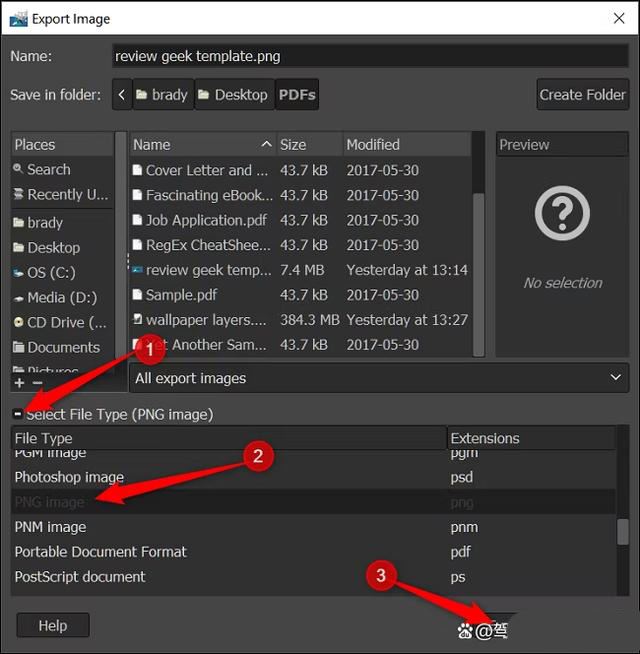The height and width of the screenshot is (654, 640).
Task: Click the plus icon to add bookmark
Action: click(19, 383)
